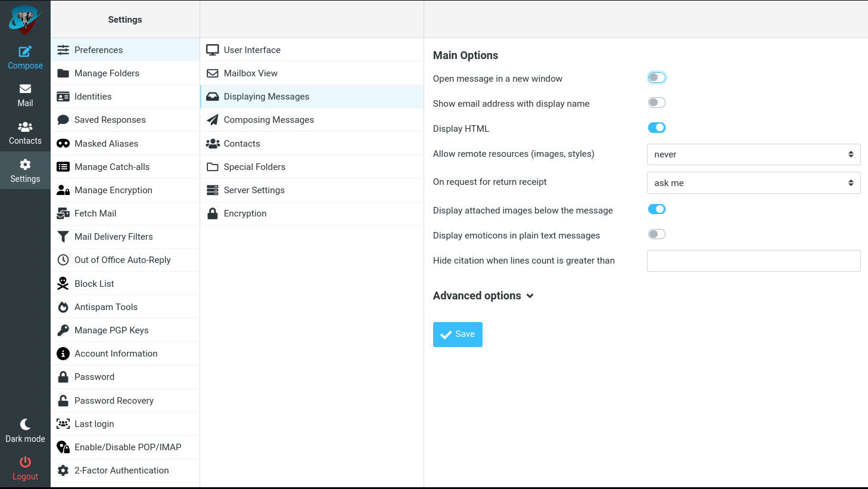
Task: Click the Password Recovery open-lock icon
Action: tap(63, 401)
